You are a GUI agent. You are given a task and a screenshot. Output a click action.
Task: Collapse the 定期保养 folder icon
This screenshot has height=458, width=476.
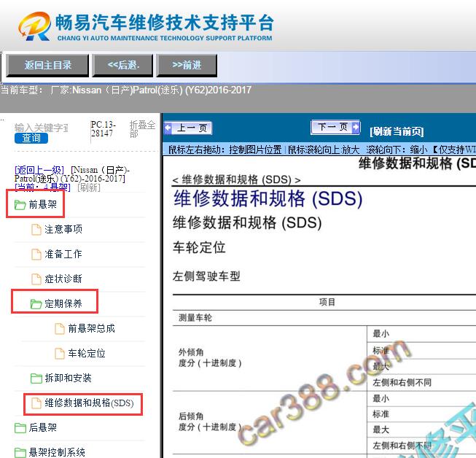coord(36,303)
